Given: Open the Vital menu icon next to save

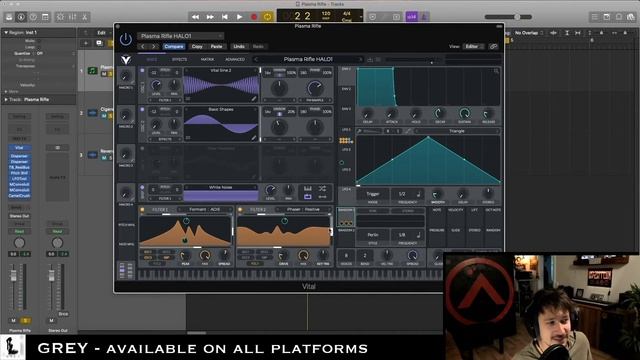Looking at the screenshot, I should click(x=378, y=60).
